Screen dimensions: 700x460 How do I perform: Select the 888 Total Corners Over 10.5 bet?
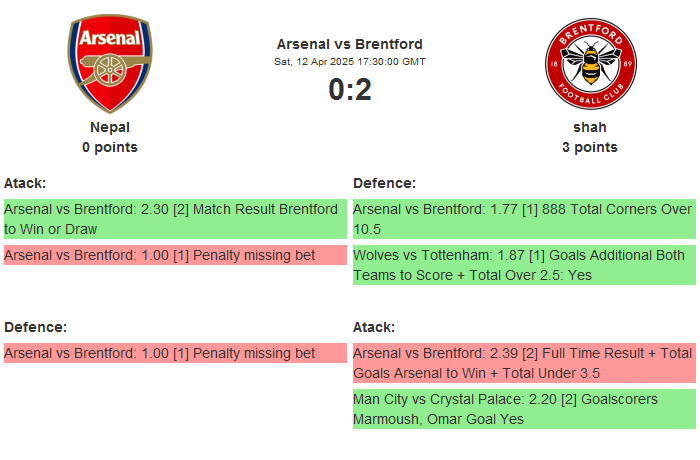point(523,219)
